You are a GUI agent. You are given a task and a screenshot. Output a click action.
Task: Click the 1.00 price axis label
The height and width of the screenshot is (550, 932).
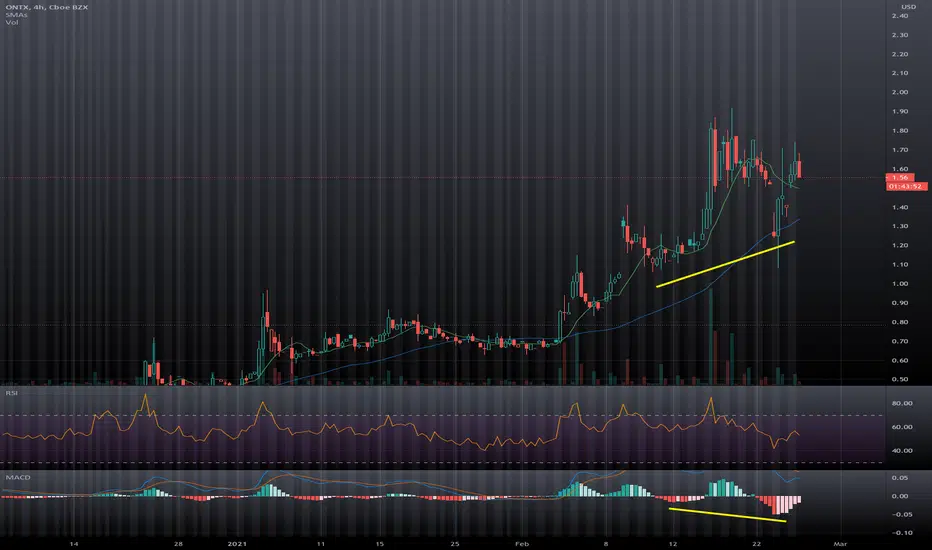coord(900,283)
